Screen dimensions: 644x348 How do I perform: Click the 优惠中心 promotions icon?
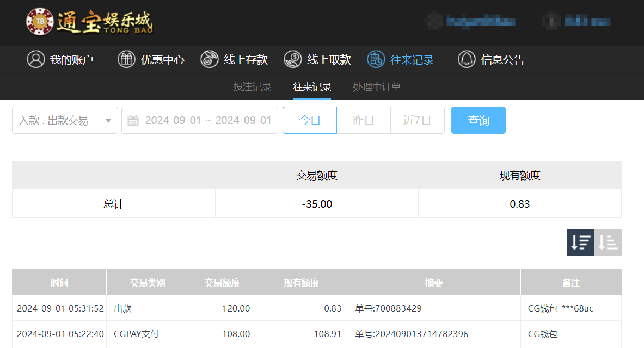[x=126, y=59]
